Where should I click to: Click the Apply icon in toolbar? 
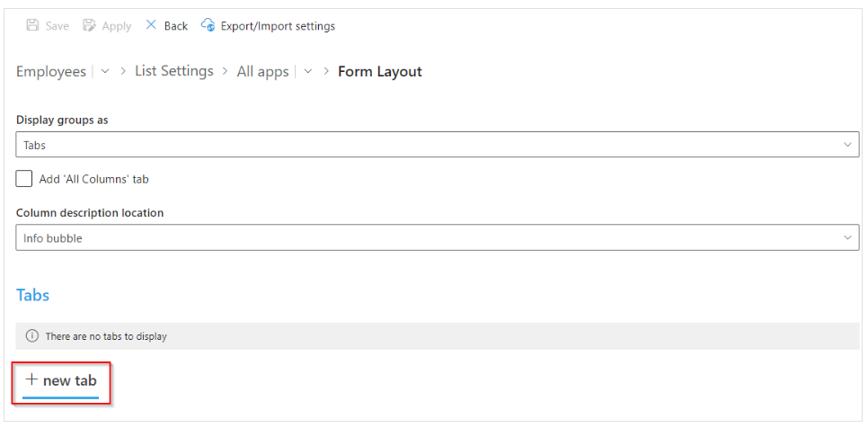click(89, 25)
